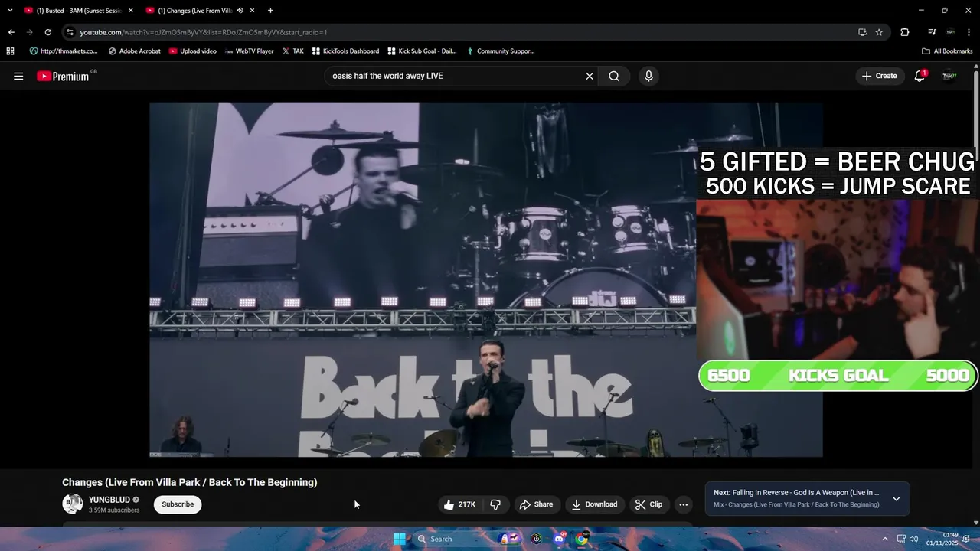Dislike the video with thumbs down

[495, 504]
